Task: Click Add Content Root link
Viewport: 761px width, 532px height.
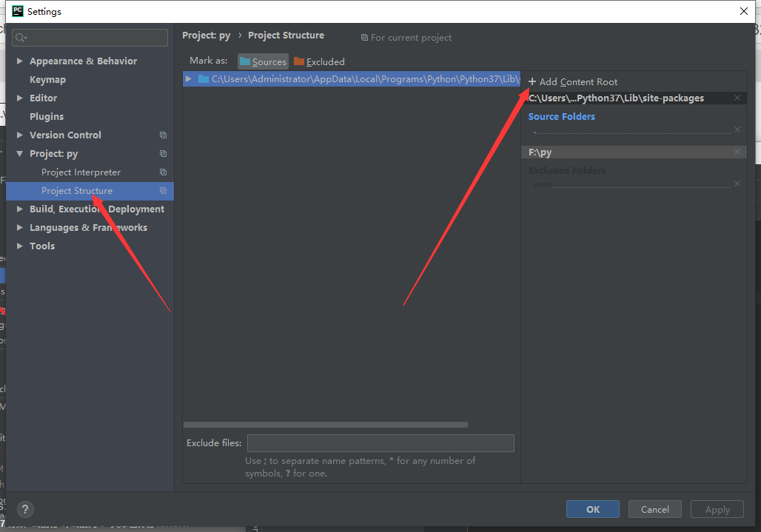Action: [573, 81]
